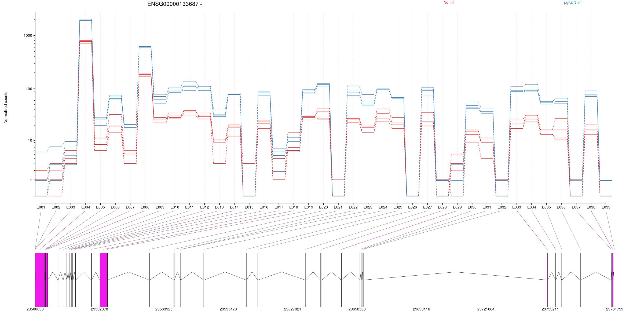The height and width of the screenshot is (322, 644).
Task: Select exon label E002
Action: click(56, 207)
